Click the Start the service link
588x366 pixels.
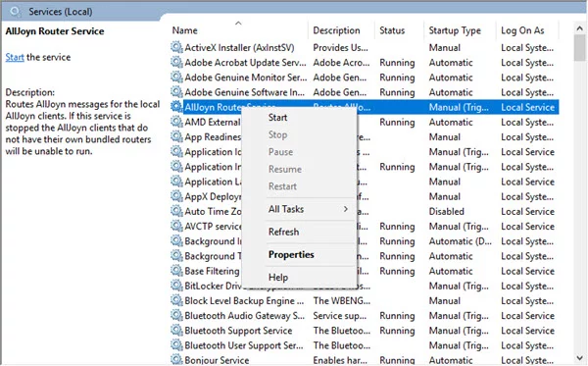coord(15,57)
